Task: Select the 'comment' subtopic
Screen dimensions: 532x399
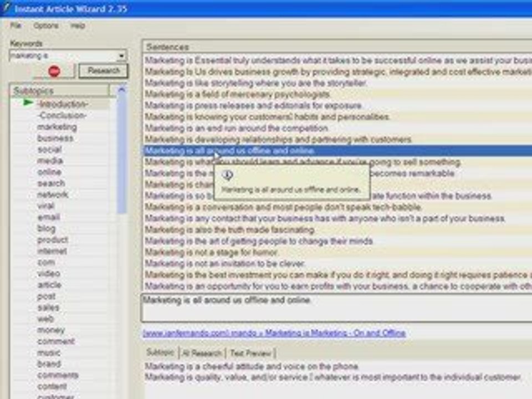Action: pyautogui.click(x=55, y=341)
